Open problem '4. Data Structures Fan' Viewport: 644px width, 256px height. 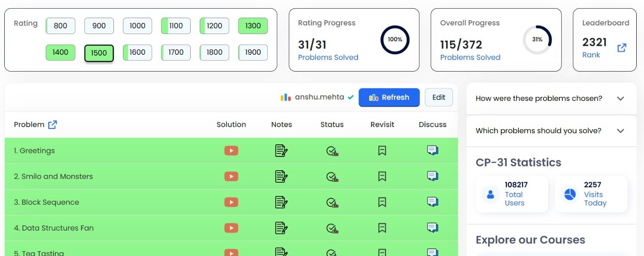[x=53, y=228]
